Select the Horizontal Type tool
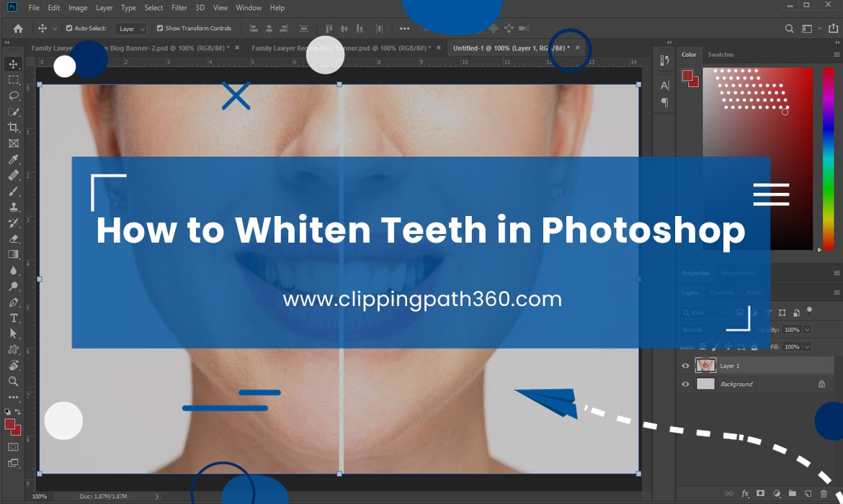 [14, 318]
